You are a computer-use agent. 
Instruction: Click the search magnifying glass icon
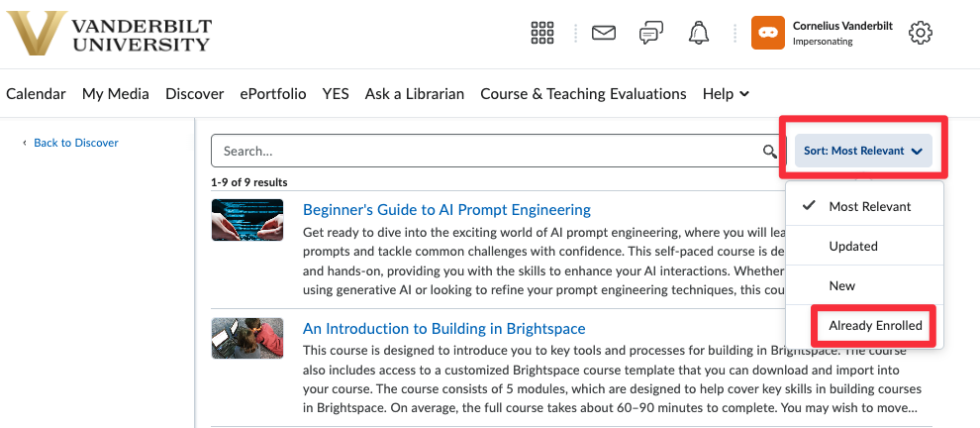(x=769, y=152)
